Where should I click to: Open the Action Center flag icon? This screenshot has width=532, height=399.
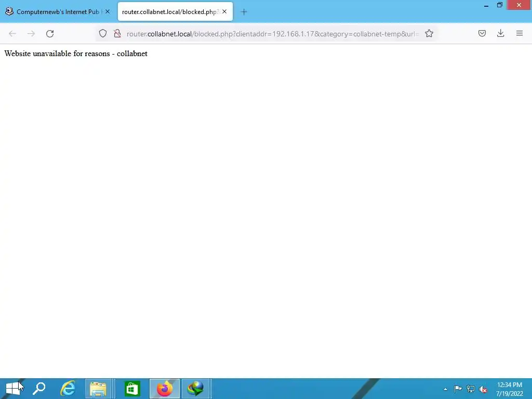[x=458, y=389]
